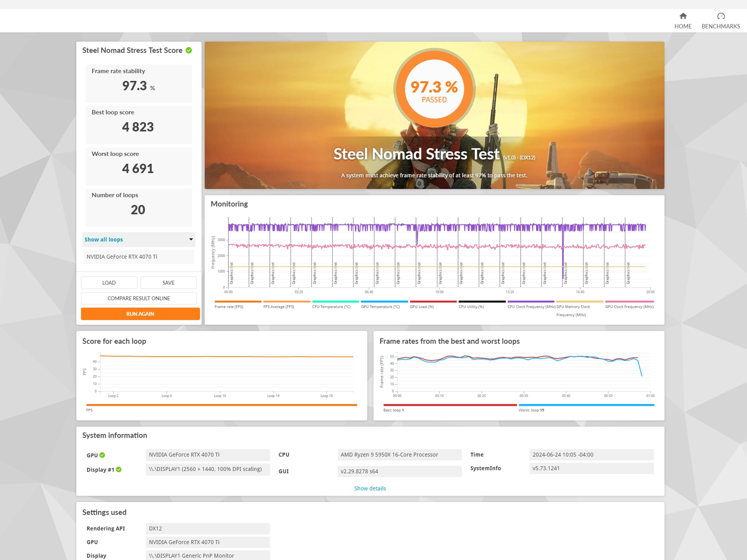Open BENCHMARKS in top navigation

pos(721,26)
